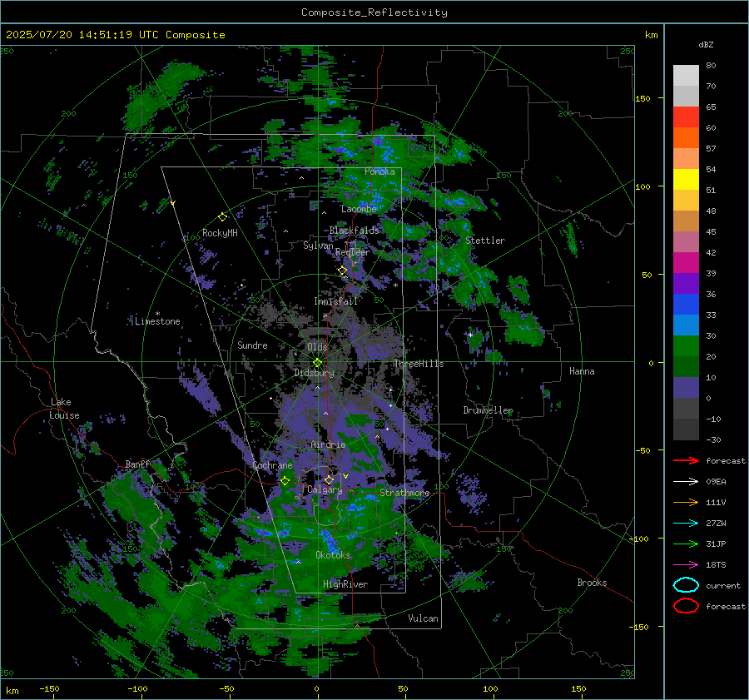
Task: Click the HighRiver city label
Action: coord(345,584)
